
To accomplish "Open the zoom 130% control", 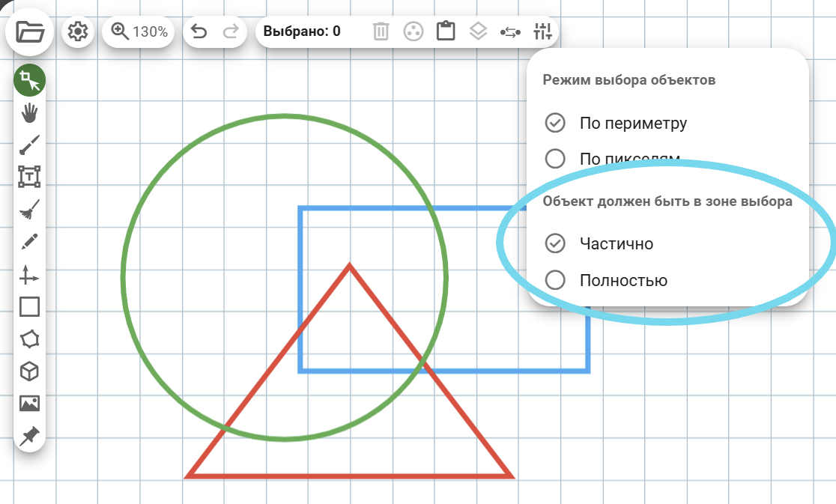I will point(139,31).
